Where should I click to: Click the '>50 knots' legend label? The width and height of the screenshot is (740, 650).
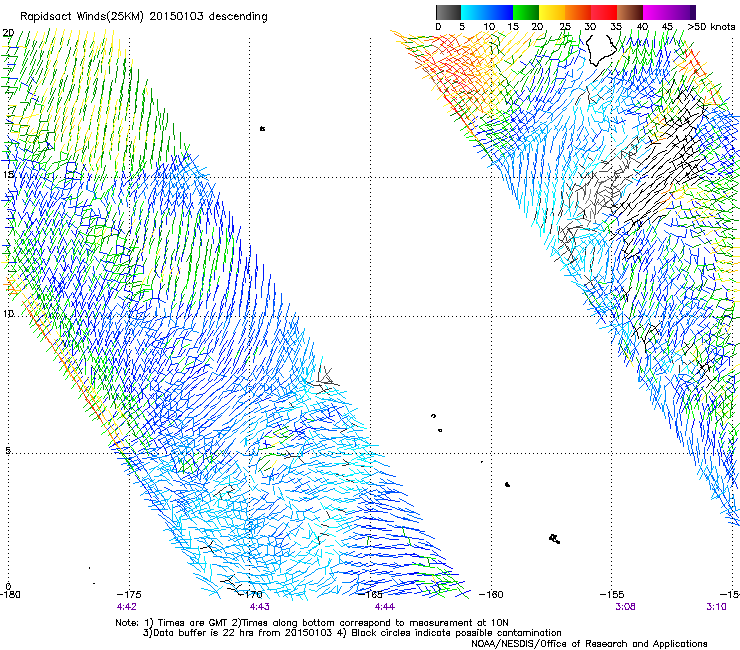point(711,27)
